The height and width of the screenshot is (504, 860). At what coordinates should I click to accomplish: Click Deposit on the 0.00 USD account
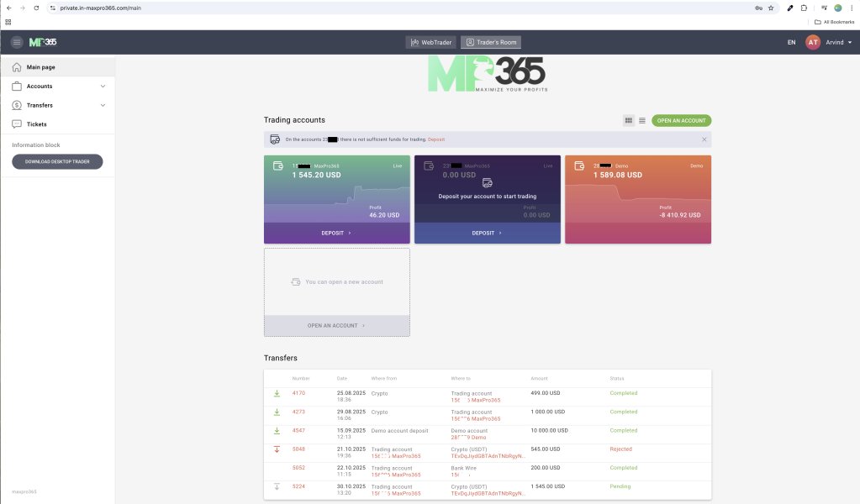click(x=487, y=233)
